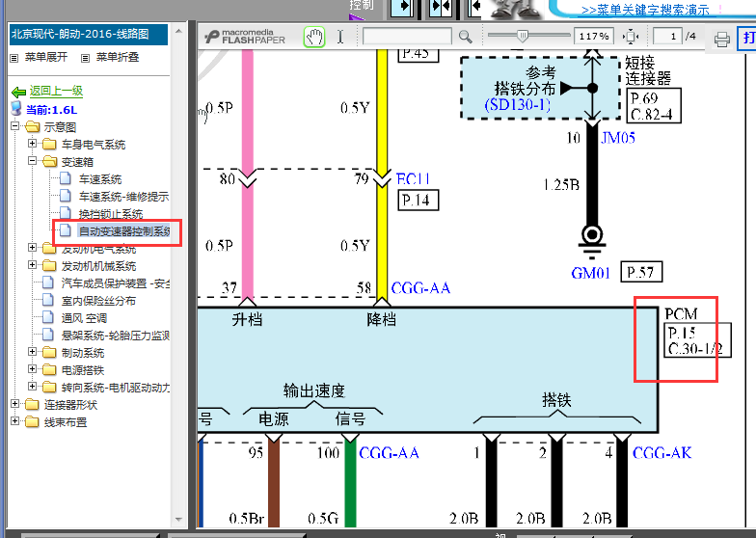Open 车速系统 diagram

[100, 179]
